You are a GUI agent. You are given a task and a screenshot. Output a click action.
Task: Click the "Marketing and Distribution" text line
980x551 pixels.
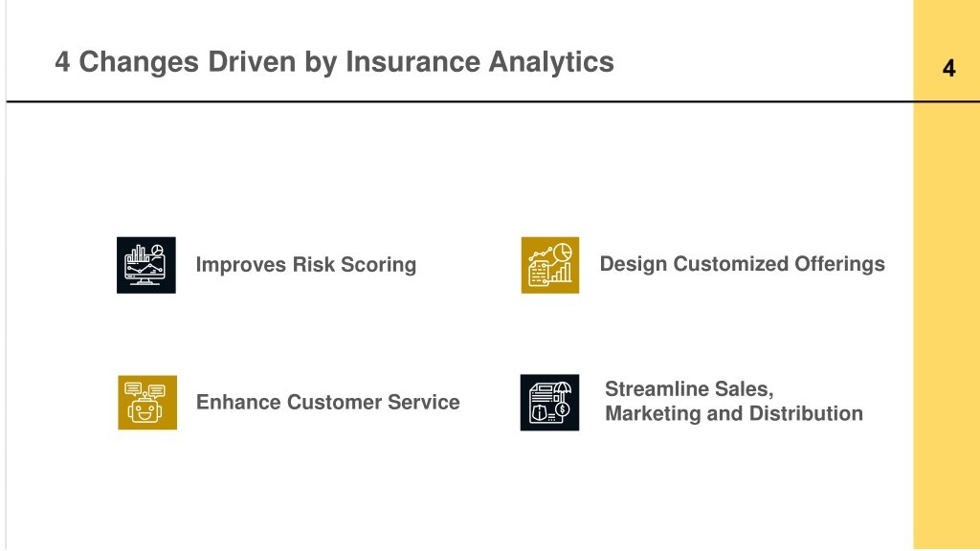pos(734,413)
